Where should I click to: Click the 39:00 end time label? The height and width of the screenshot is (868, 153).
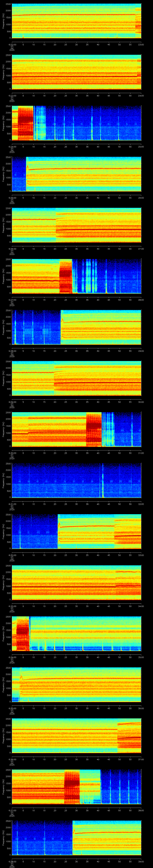(141, 862)
